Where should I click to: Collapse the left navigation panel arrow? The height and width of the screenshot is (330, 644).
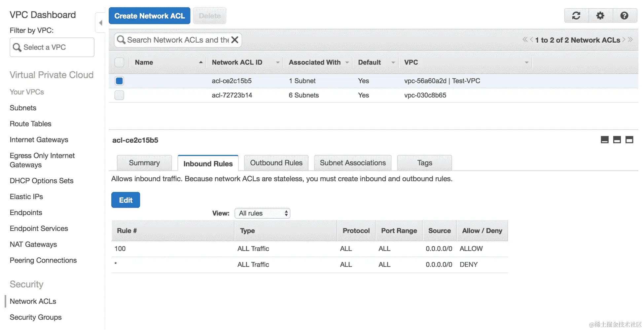pyautogui.click(x=101, y=23)
